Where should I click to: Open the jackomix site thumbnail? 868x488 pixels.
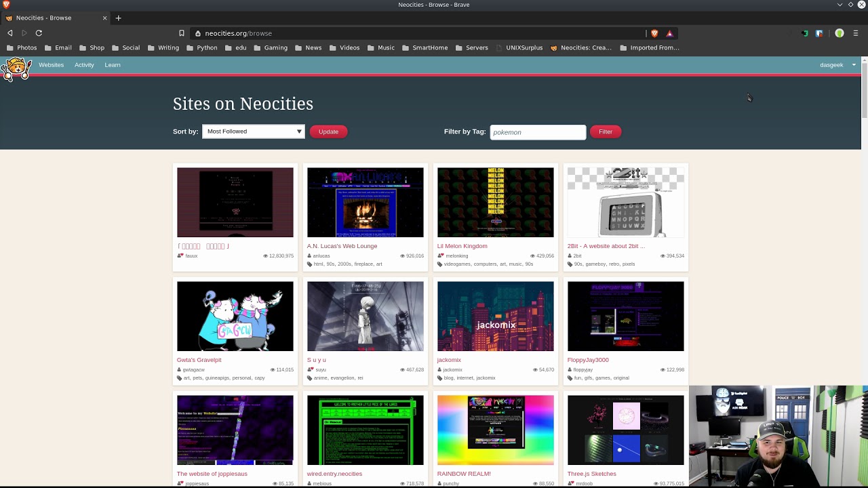tap(495, 316)
